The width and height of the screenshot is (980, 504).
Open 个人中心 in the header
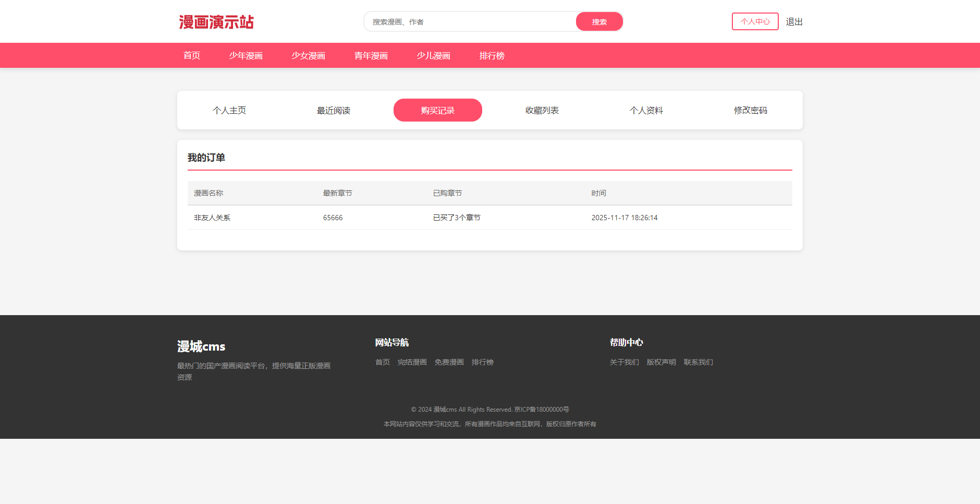pos(754,22)
